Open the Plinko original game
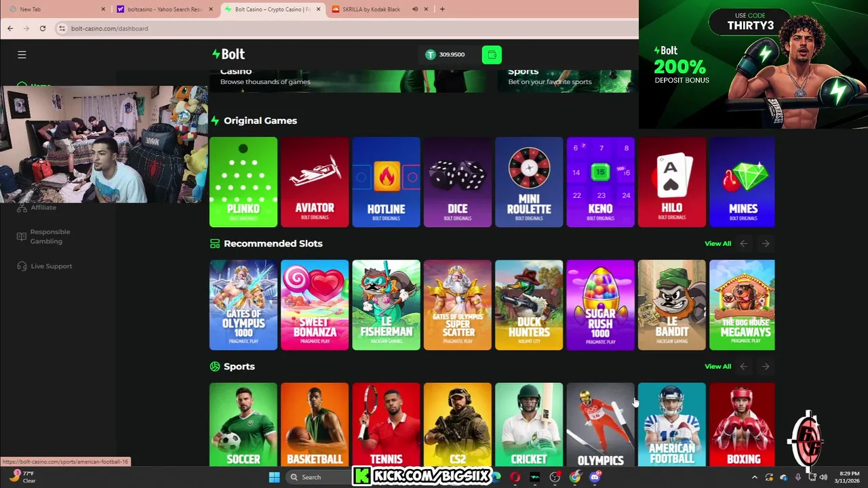This screenshot has width=868, height=488. 243,182
